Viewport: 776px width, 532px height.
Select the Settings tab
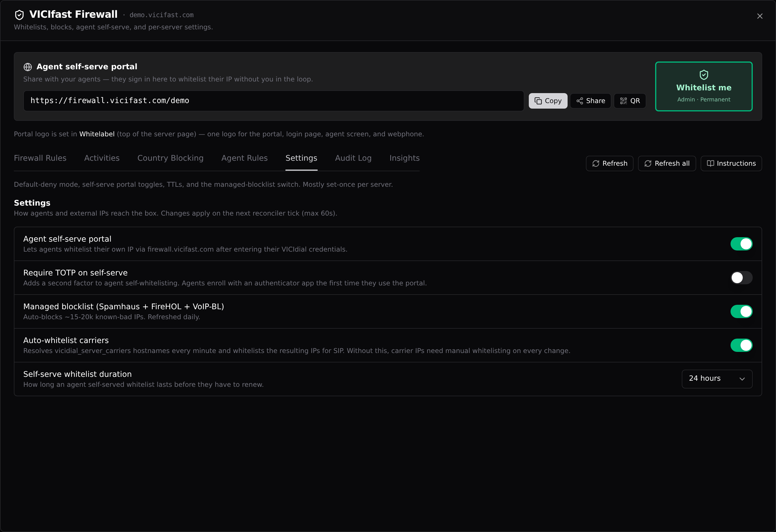301,158
